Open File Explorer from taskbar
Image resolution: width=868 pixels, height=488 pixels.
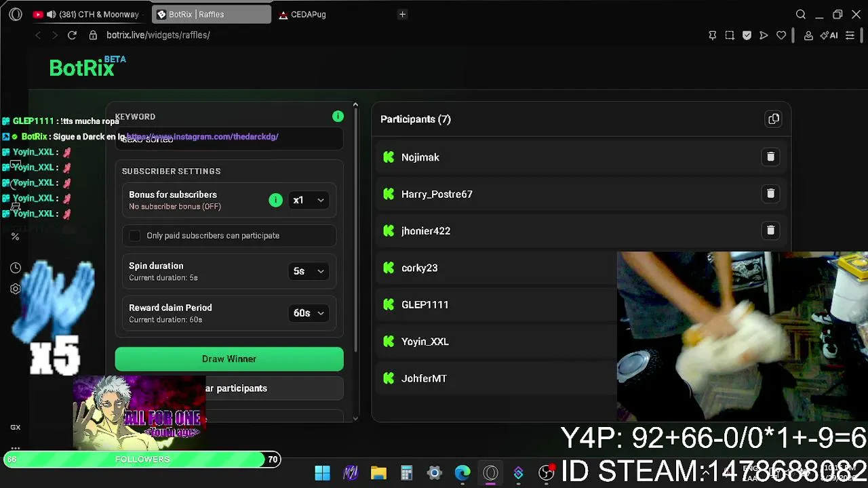(x=378, y=472)
